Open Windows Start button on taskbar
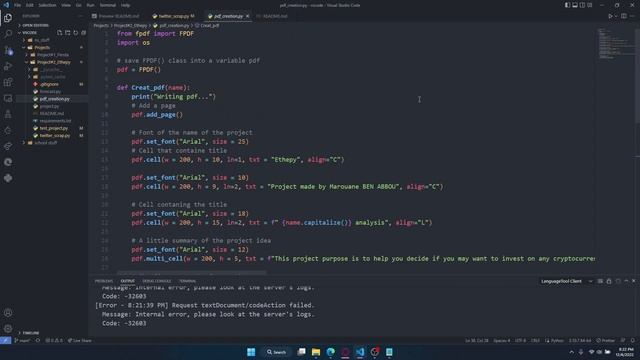The width and height of the screenshot is (640, 360). tap(251, 352)
